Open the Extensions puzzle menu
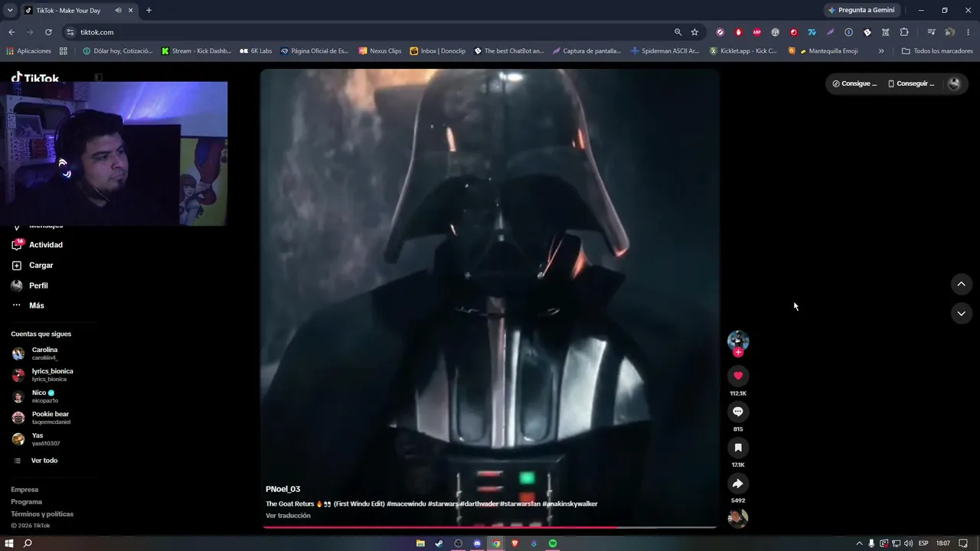 click(x=904, y=32)
